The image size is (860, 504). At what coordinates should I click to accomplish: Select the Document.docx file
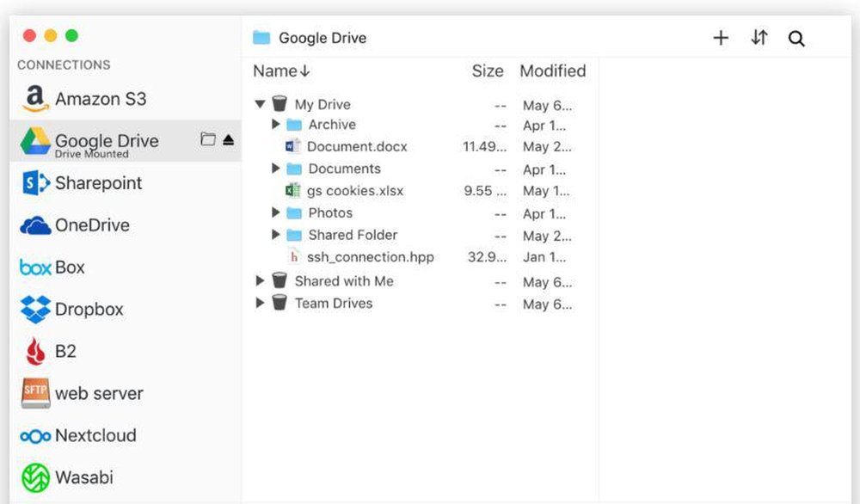pyautogui.click(x=356, y=146)
